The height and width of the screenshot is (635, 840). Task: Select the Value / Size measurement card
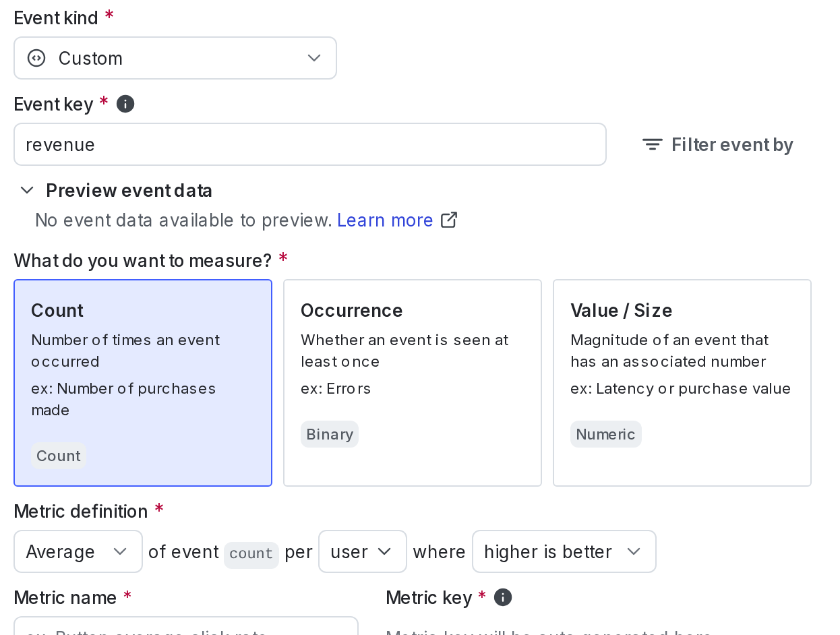(x=682, y=382)
